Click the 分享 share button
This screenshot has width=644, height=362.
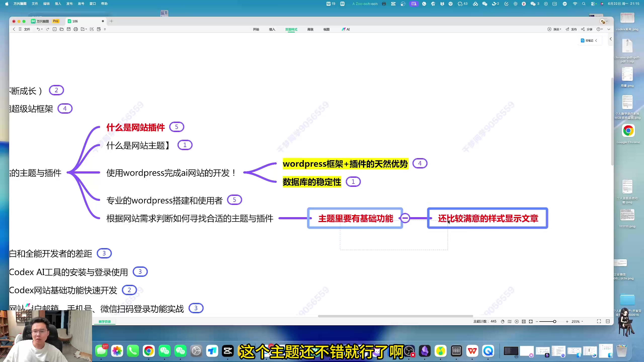coord(587,29)
